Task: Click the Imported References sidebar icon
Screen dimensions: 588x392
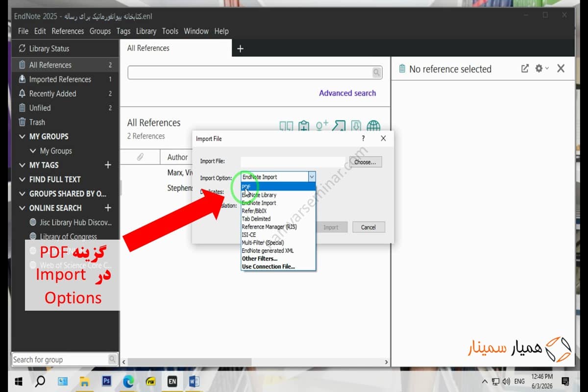Action: click(22, 79)
